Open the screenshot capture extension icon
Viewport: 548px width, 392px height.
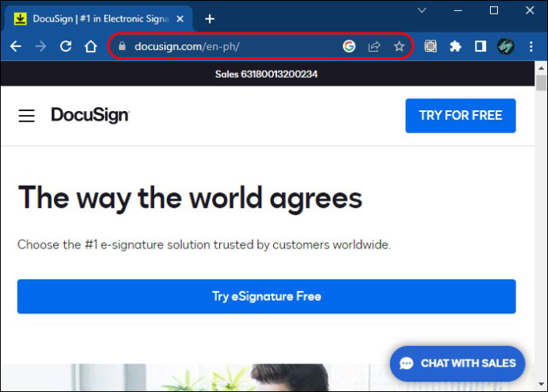[x=430, y=46]
